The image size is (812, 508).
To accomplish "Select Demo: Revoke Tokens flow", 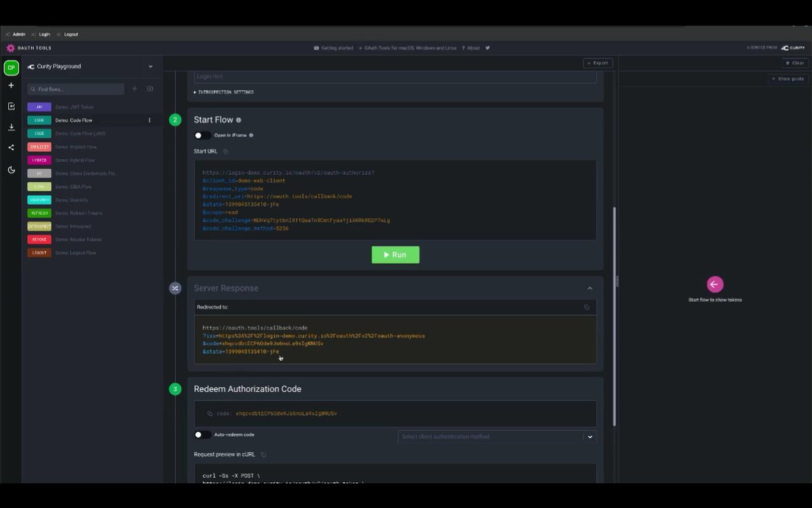I will (x=78, y=240).
